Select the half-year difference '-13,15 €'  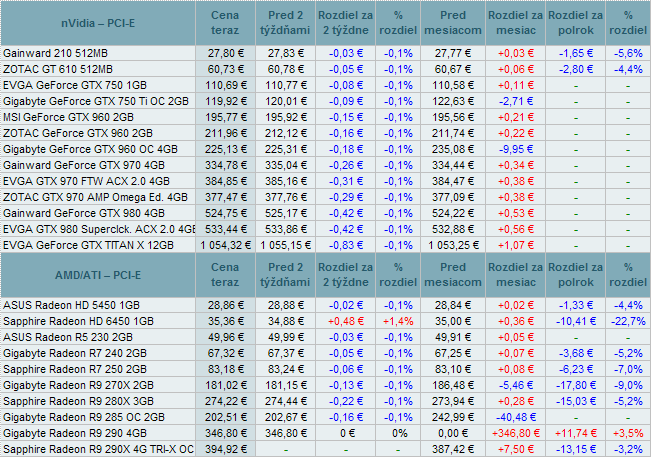pyautogui.click(x=575, y=449)
